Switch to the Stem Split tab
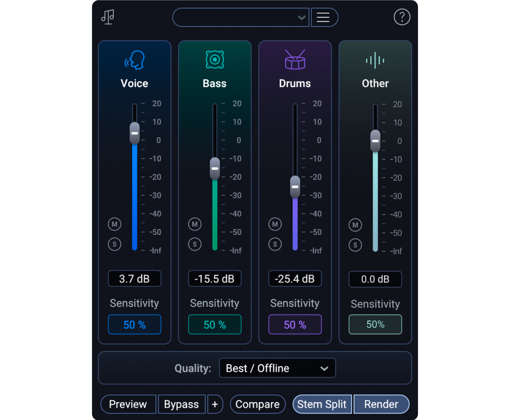Screen dimensions: 510x420 pos(322,404)
